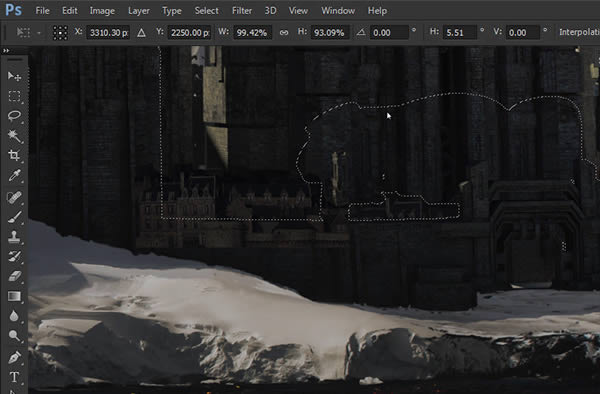Click the Photoshop Ps logo
Screen dimensions: 600x394
13,10
